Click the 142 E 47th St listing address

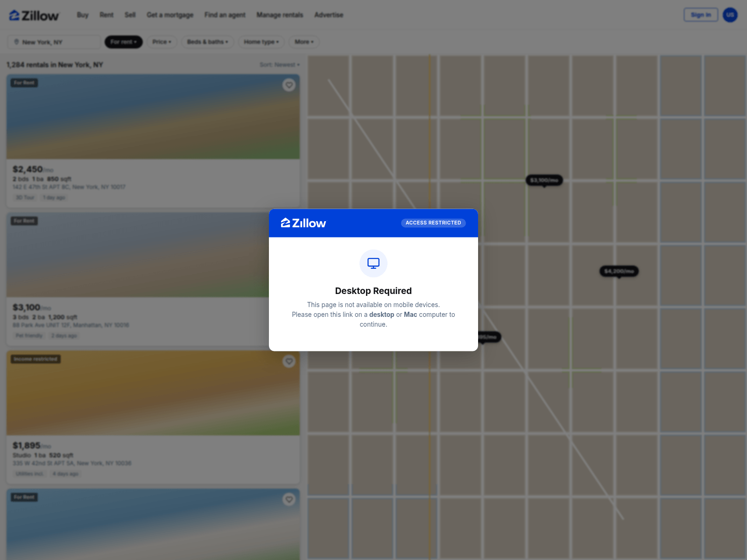(x=69, y=187)
